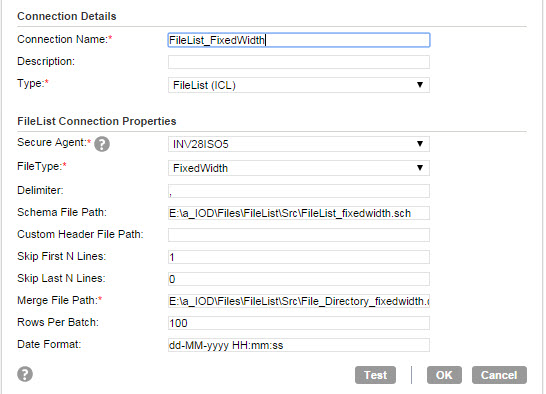The height and width of the screenshot is (394, 546).
Task: Click the Secure Agent help question-mark icon
Action: (102, 144)
